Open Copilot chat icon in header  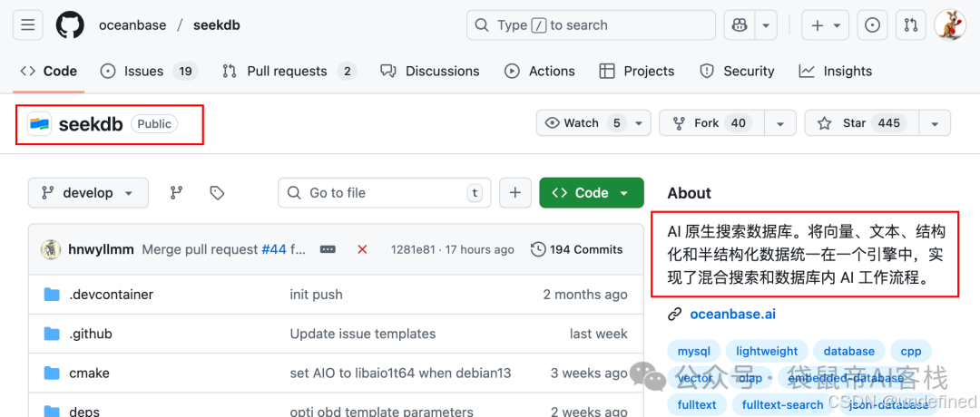[x=740, y=25]
